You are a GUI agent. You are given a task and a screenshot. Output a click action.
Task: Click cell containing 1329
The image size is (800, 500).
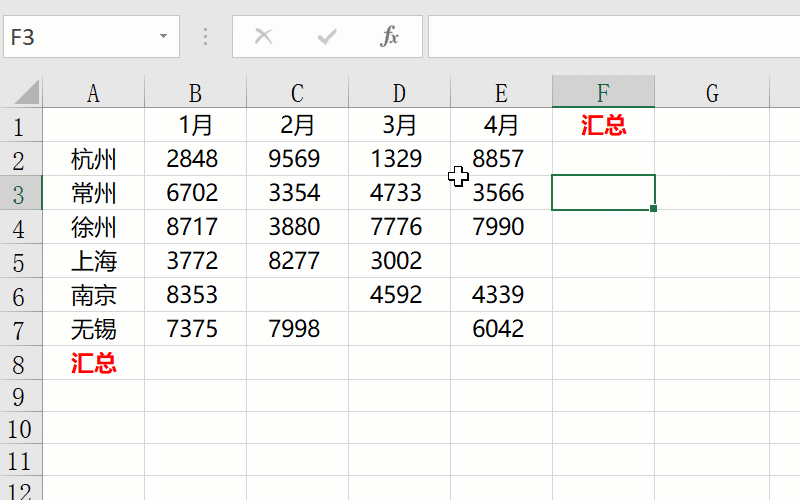(399, 159)
